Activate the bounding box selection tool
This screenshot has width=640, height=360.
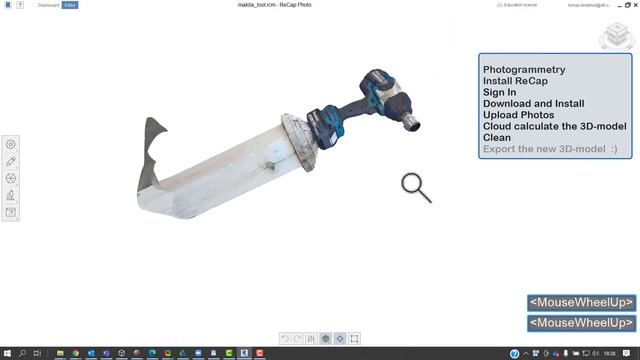[354, 338]
